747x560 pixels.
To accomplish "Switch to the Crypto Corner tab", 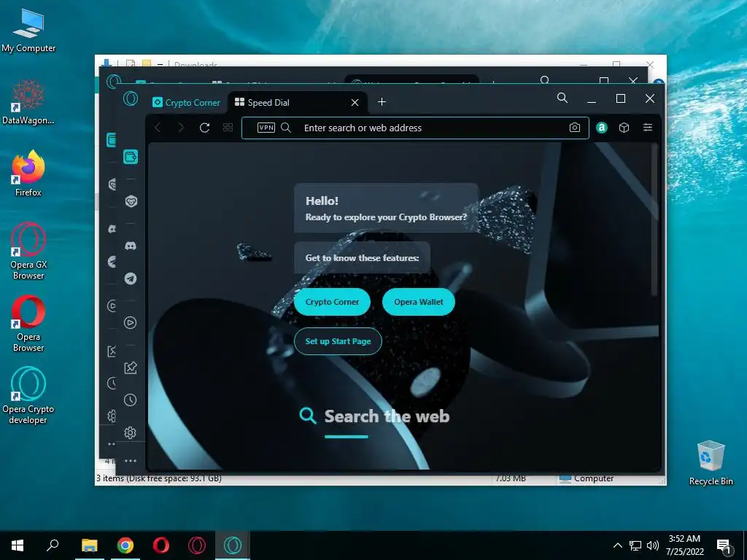I will [x=186, y=102].
